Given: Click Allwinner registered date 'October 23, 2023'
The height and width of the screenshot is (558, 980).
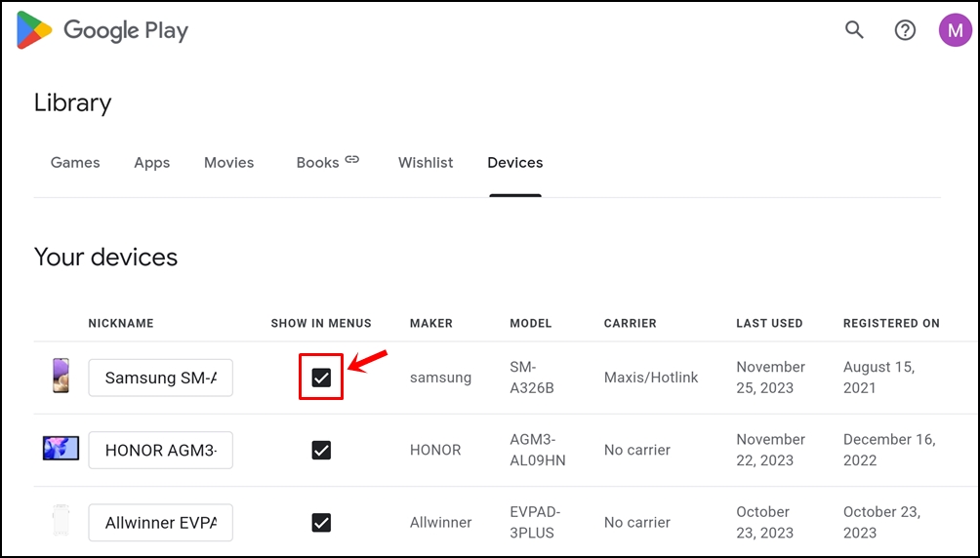Looking at the screenshot, I should [x=881, y=522].
